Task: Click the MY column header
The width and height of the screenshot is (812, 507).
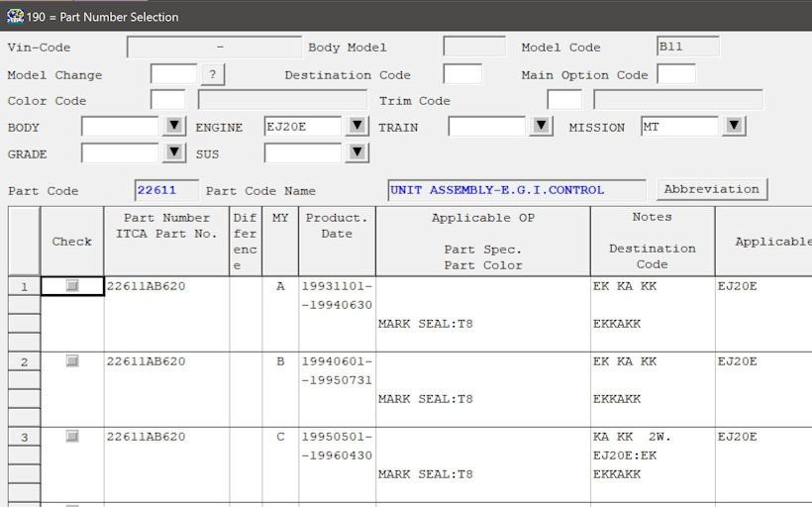Action: [x=280, y=242]
